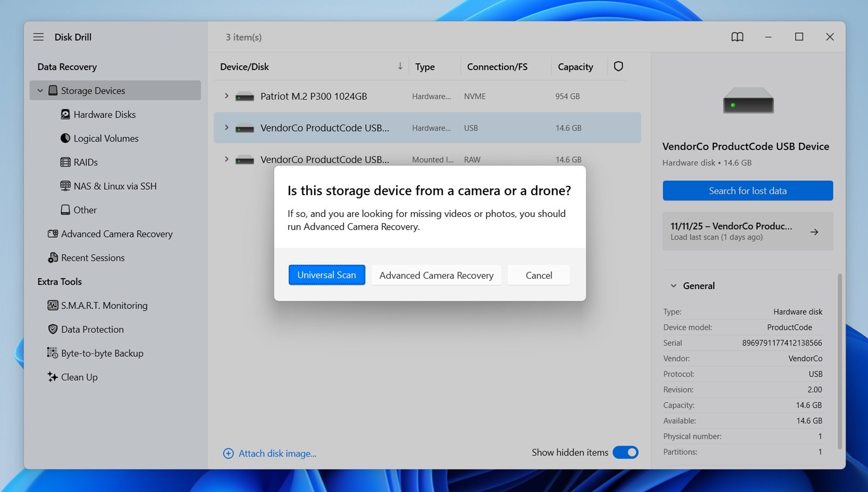Select Logical Volumes in sidebar
The height and width of the screenshot is (492, 868).
tap(105, 138)
